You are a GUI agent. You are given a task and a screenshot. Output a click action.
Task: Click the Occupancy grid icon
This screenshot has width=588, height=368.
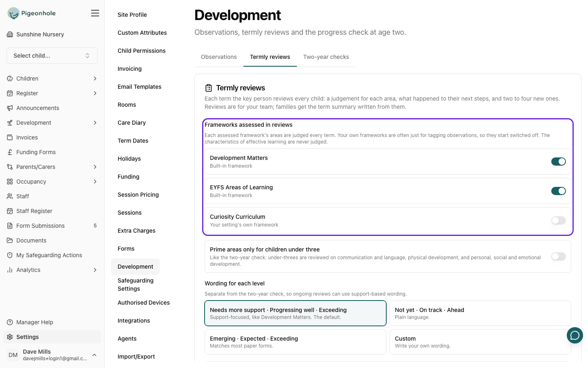(x=10, y=182)
